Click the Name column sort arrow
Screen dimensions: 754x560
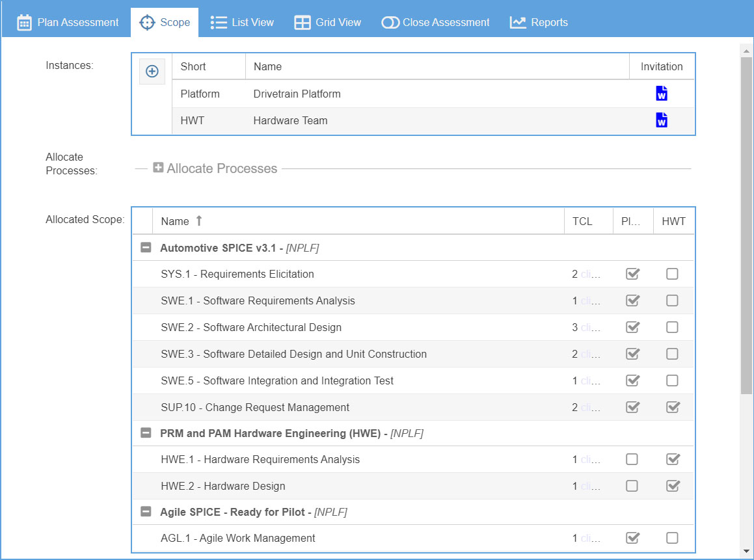tap(199, 220)
